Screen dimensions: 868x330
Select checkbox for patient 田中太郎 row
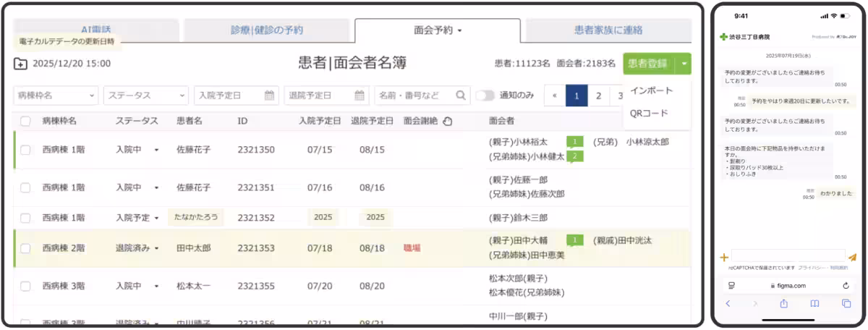(x=25, y=248)
